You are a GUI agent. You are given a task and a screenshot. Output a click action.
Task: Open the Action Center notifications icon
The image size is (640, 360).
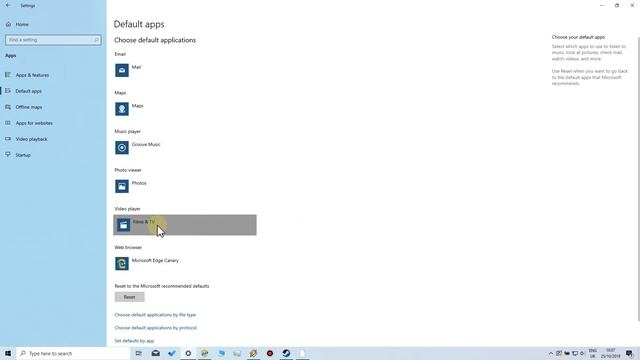pos(629,353)
